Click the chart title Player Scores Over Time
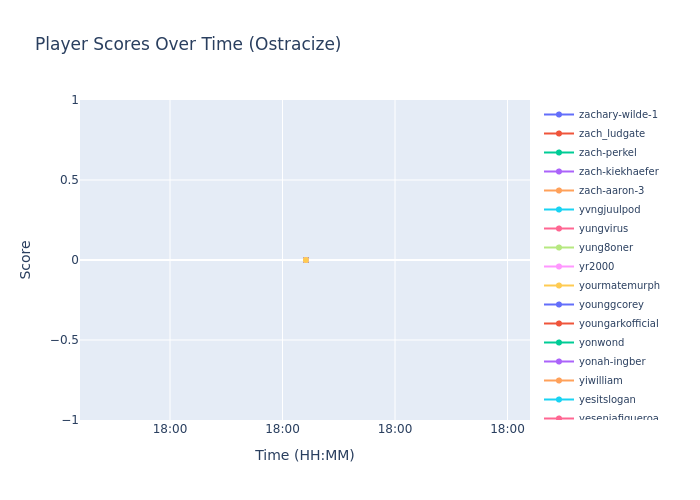The width and height of the screenshot is (700, 500). 188,45
